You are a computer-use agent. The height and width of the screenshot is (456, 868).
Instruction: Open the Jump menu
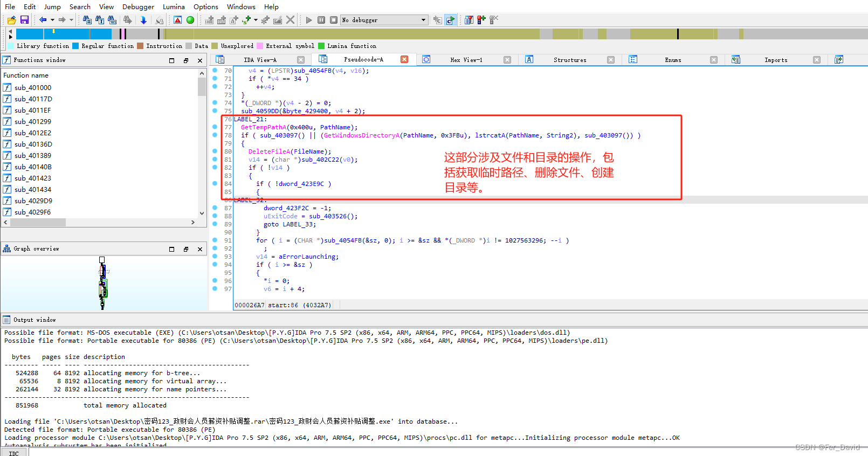tap(52, 6)
